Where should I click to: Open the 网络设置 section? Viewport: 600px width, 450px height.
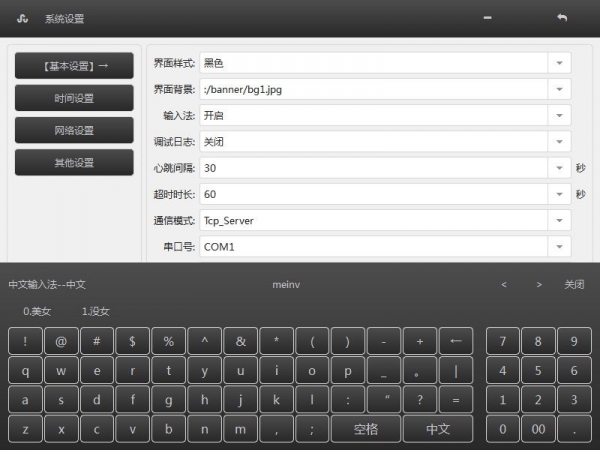pyautogui.click(x=74, y=130)
